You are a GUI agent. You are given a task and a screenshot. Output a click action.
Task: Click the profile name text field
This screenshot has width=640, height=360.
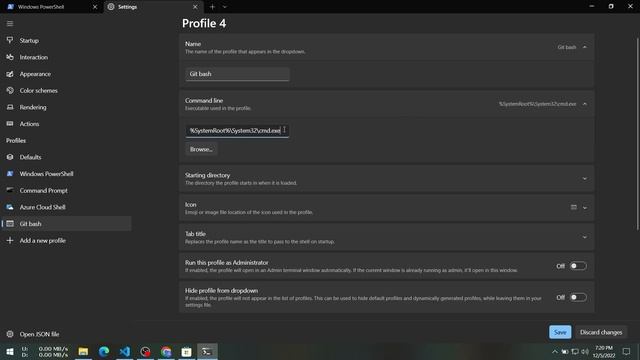pos(237,74)
